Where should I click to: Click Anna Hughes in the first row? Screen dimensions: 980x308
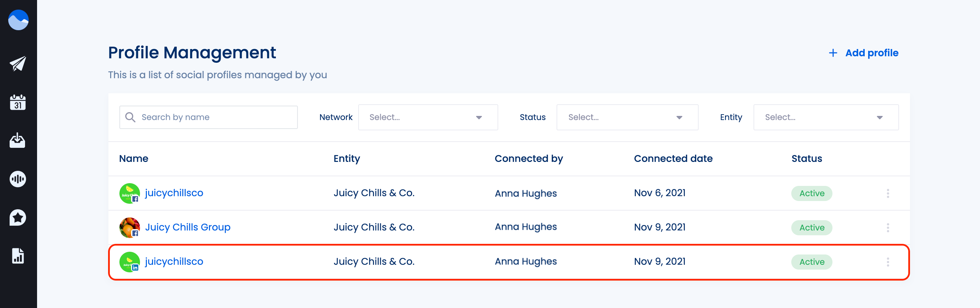tap(526, 193)
